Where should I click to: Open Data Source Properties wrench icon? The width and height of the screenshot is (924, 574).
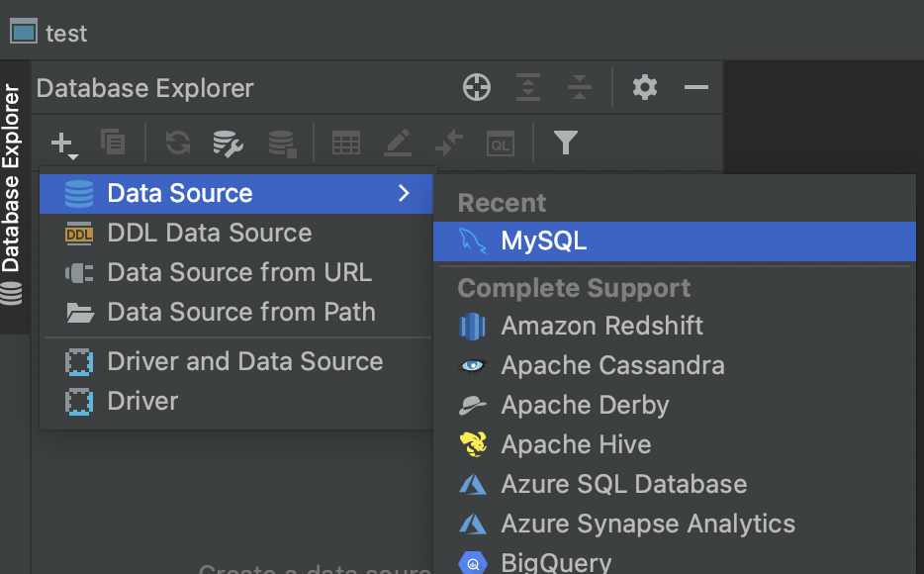pos(228,143)
